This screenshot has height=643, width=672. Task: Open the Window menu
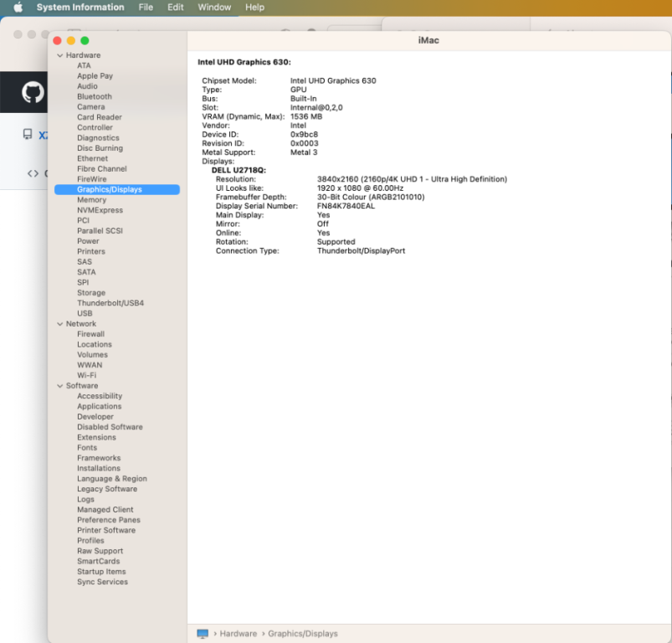pyautogui.click(x=214, y=8)
